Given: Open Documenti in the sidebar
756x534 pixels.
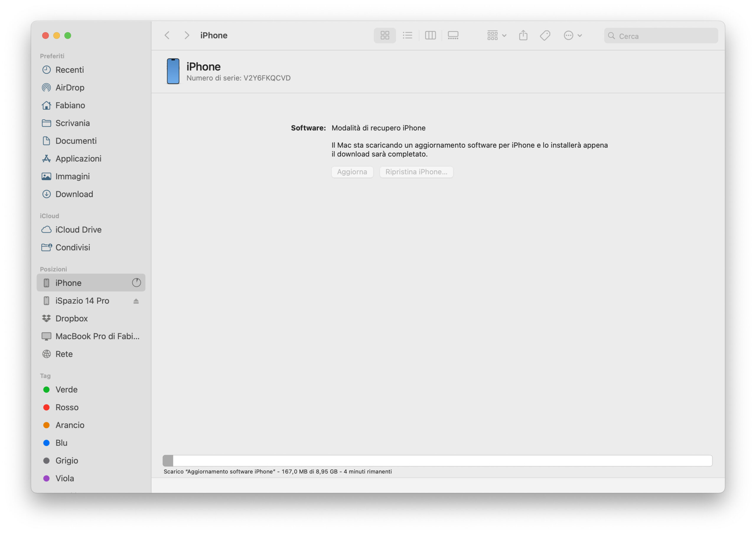Looking at the screenshot, I should click(x=91, y=141).
